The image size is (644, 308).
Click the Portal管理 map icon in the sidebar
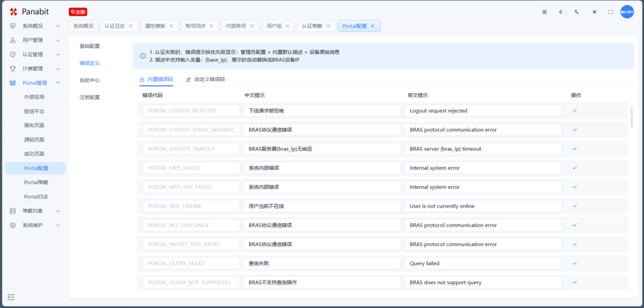point(13,83)
